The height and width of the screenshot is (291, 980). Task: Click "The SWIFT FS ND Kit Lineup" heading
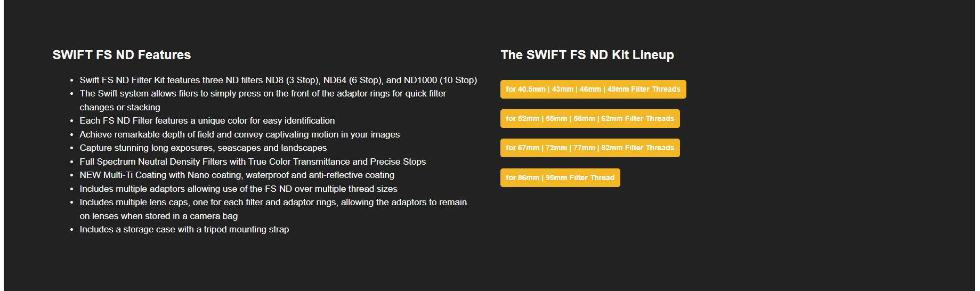click(587, 55)
